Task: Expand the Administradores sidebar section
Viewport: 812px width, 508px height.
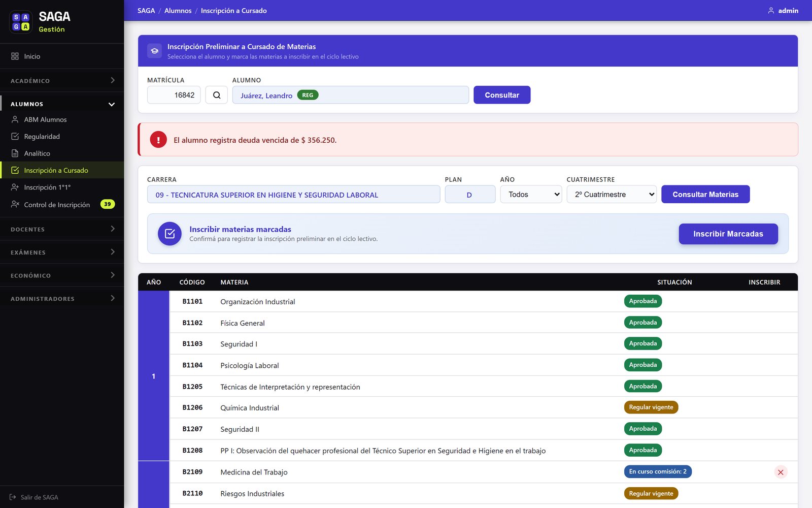Action: [62, 298]
